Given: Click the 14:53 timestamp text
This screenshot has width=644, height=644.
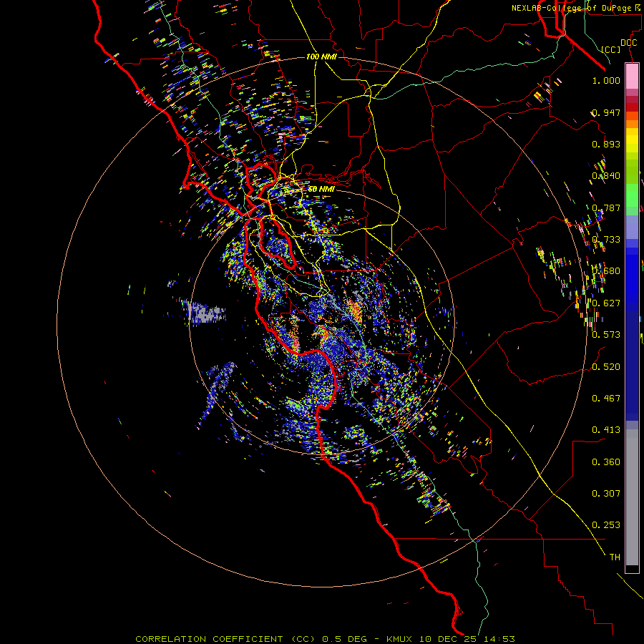Looking at the screenshot, I should point(498,639).
